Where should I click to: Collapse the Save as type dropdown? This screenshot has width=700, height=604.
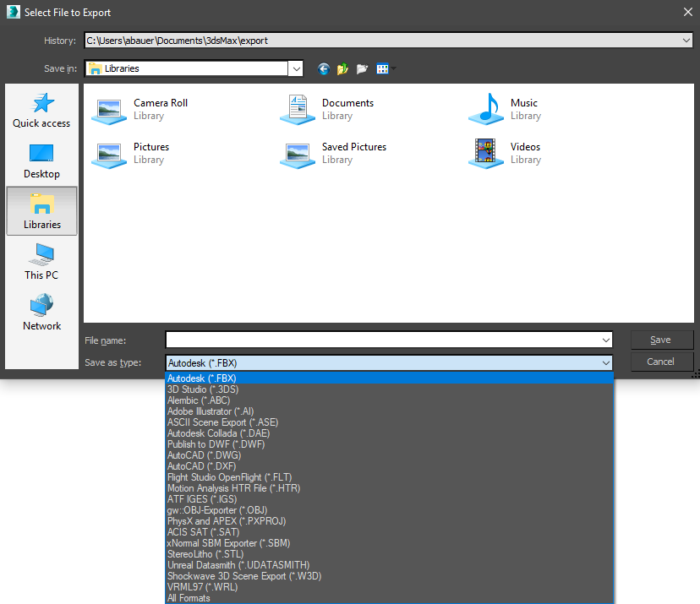click(606, 362)
